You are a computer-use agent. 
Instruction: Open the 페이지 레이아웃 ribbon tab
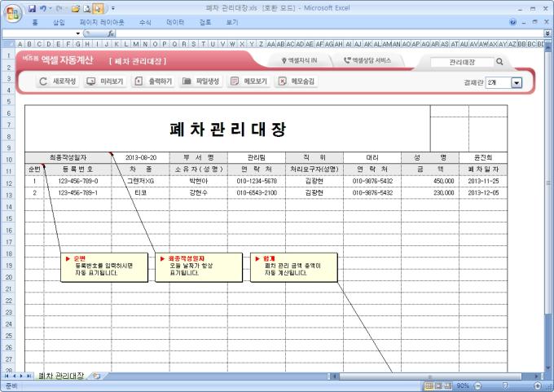pyautogui.click(x=102, y=22)
